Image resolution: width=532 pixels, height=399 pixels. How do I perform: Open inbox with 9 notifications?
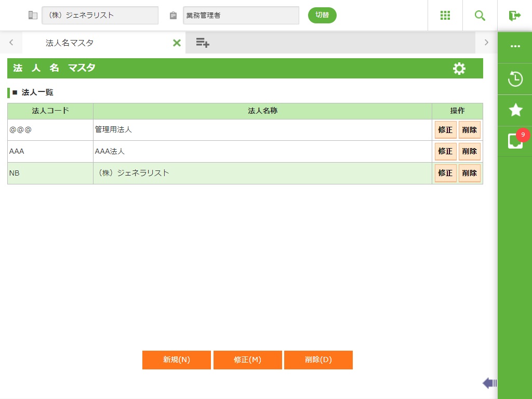[x=515, y=141]
